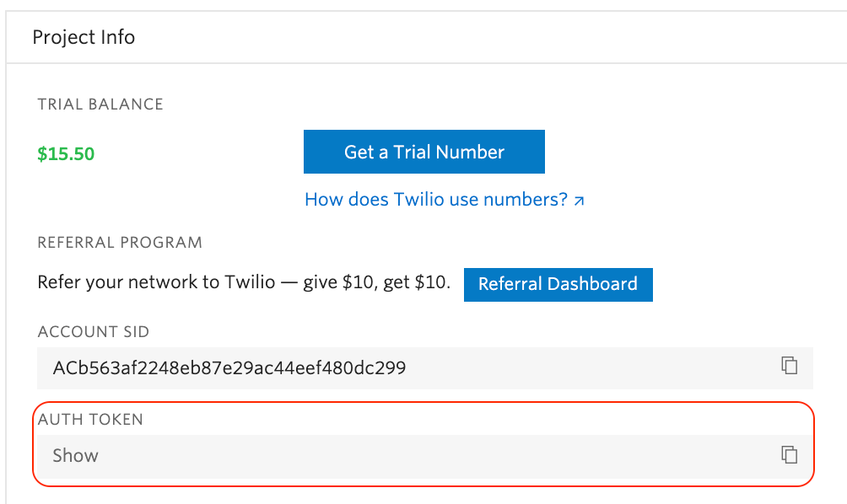
Task: Click the clipboard icon in the highlighted Auth Token area
Action: (x=789, y=454)
